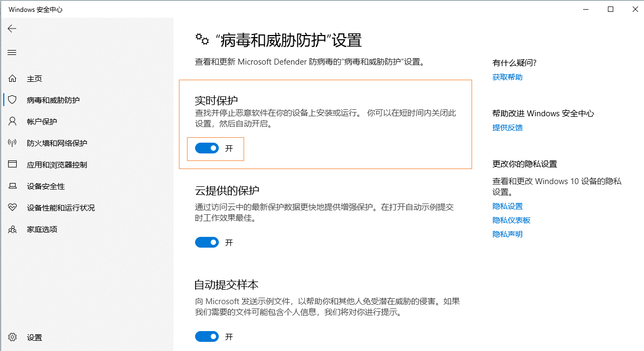644x351 pixels.
Task: Click the back arrow icon
Action: click(x=12, y=29)
